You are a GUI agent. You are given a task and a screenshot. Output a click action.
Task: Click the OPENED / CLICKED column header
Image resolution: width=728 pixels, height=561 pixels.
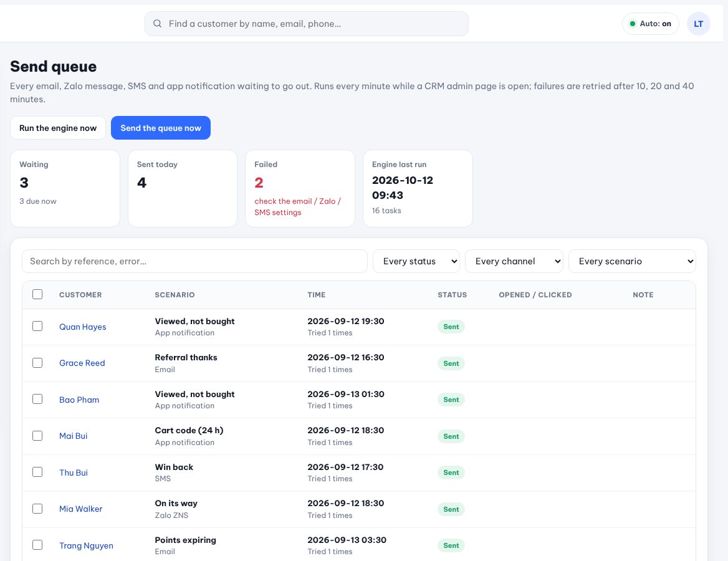535,295
